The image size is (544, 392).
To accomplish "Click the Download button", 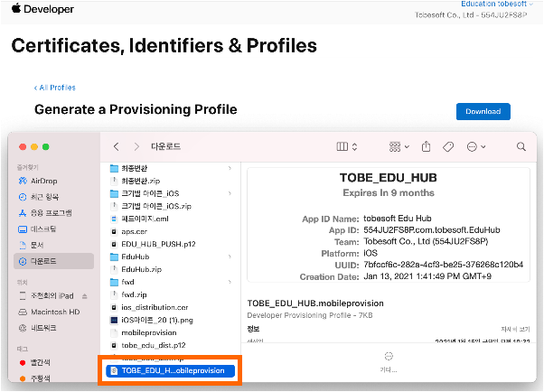I will tap(483, 111).
